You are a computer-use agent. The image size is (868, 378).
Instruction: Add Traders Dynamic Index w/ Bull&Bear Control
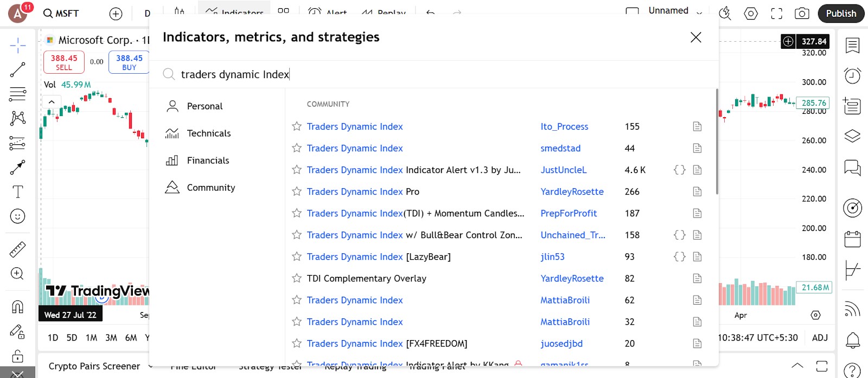pyautogui.click(x=414, y=235)
